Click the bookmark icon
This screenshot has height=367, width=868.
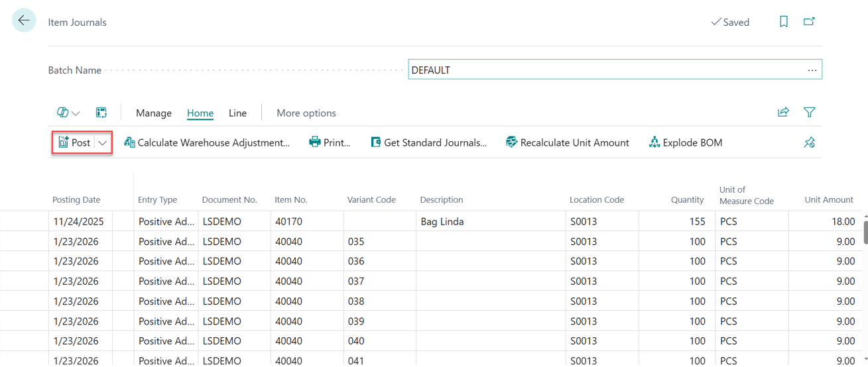coord(783,22)
